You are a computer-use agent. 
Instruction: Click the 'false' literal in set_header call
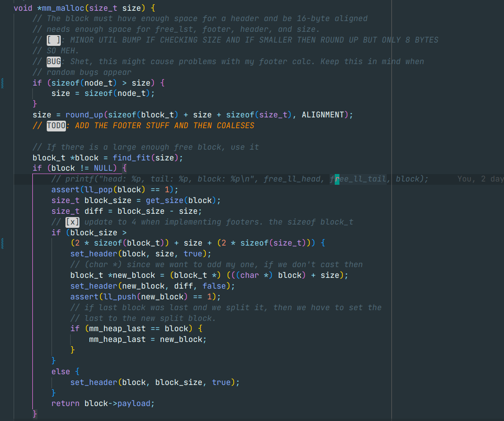click(x=214, y=286)
